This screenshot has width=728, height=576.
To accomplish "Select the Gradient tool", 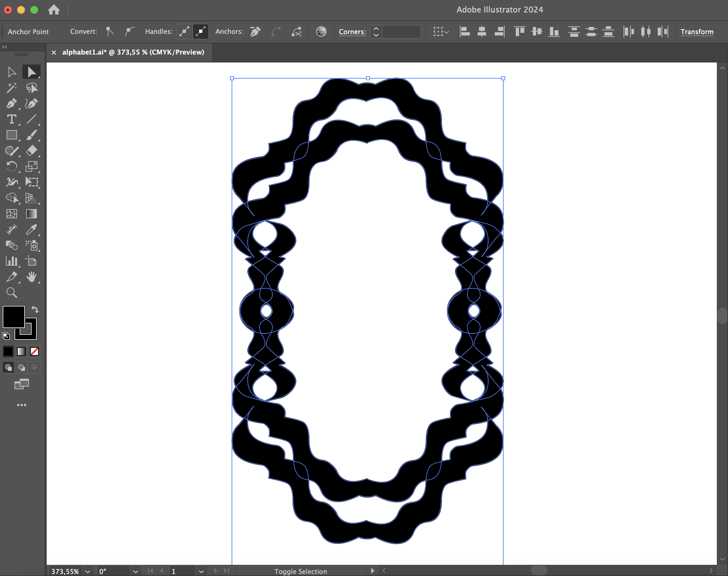I will (32, 214).
